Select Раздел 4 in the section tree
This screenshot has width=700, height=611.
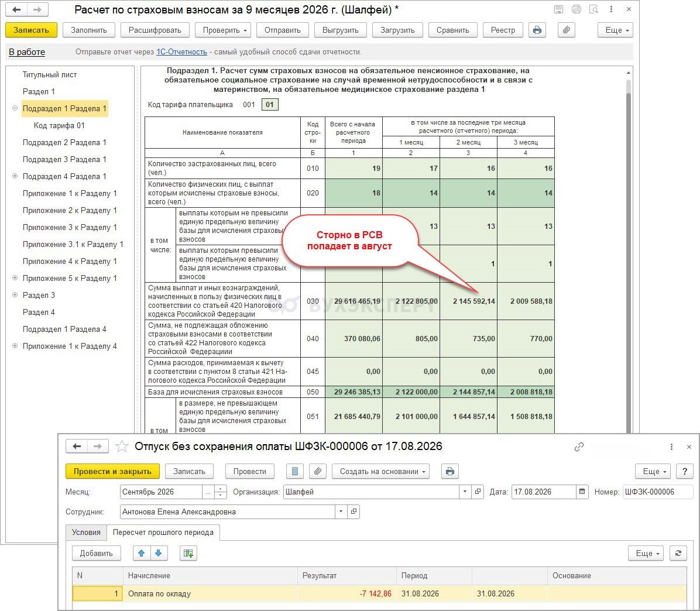click(x=39, y=312)
